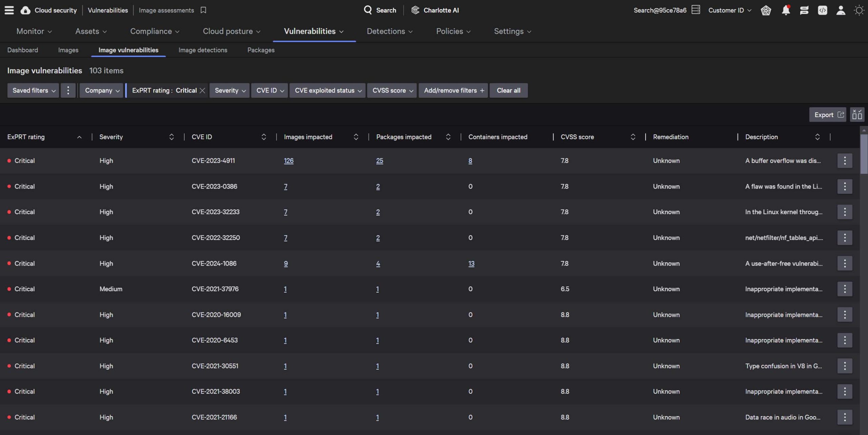Click the Cloud security cloud icon

tap(25, 10)
